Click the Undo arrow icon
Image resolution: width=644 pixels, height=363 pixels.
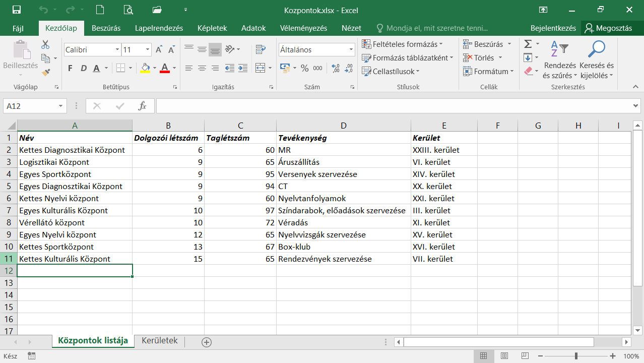coord(43,9)
